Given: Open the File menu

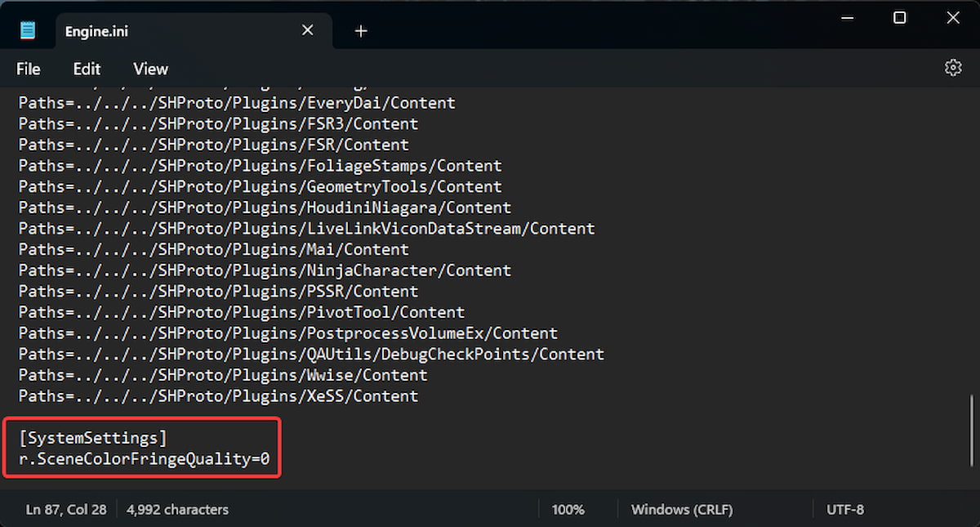Looking at the screenshot, I should 28,69.
